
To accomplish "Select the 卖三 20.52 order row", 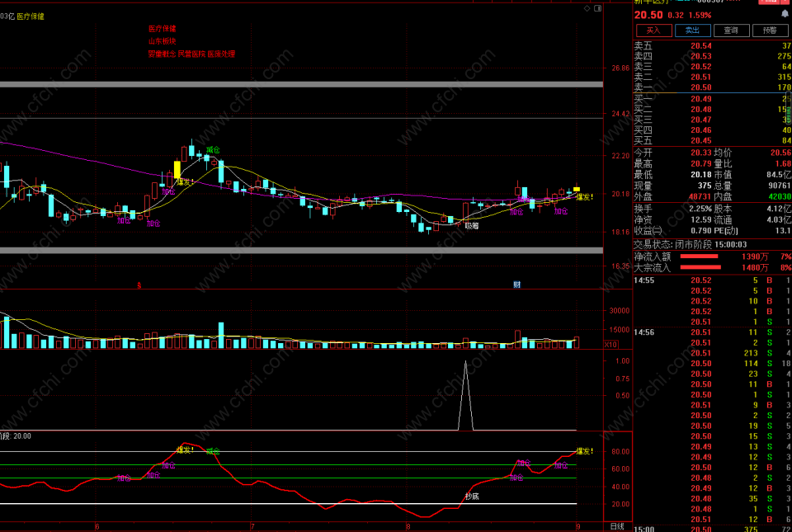I will coord(712,67).
